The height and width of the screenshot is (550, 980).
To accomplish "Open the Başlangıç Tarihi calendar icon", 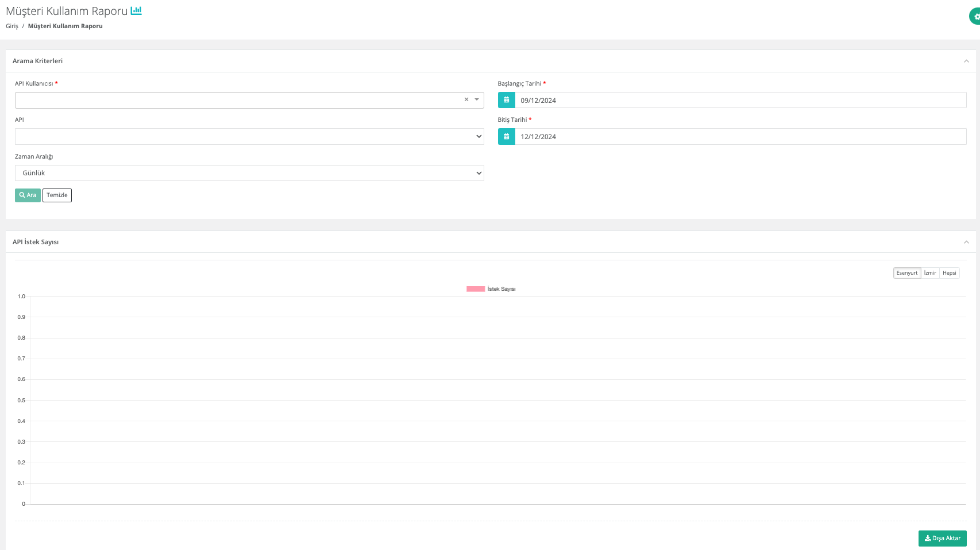I will coord(506,100).
